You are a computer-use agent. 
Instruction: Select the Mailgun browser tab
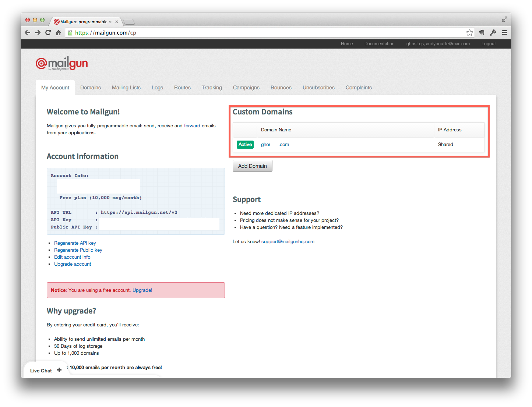85,22
